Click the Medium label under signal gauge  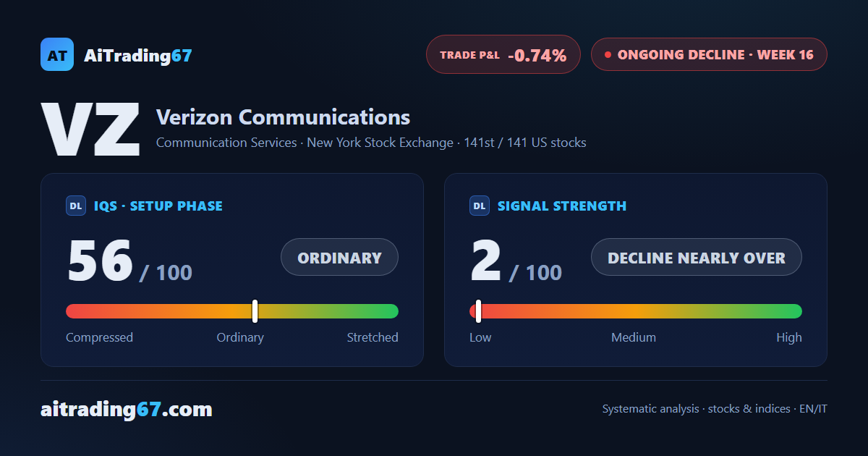(634, 337)
